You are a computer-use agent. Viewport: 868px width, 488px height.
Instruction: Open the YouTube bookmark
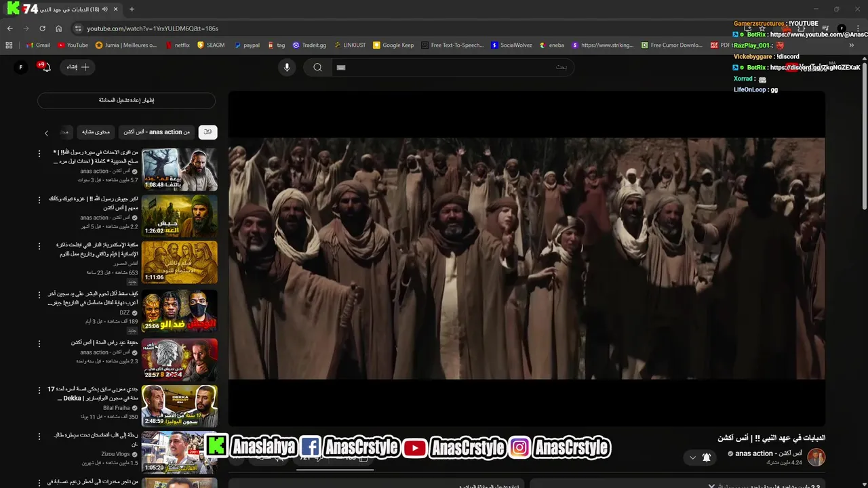point(73,45)
